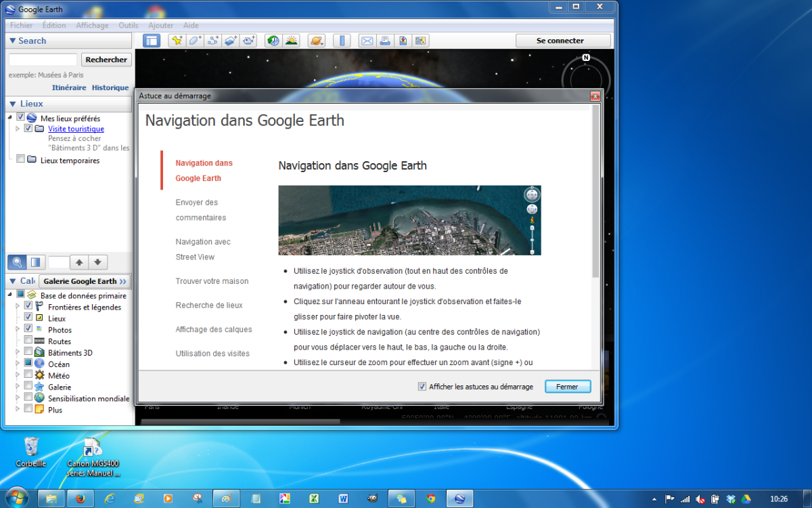
Task: Open the Corbeille desktop icon
Action: 31,452
